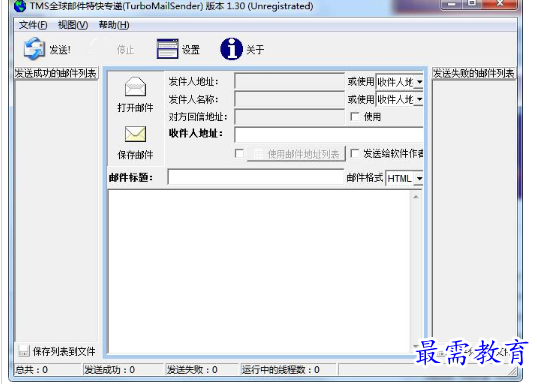Click 保存列表到文件 disk icon
Screen dimensions: 537x384
point(23,351)
